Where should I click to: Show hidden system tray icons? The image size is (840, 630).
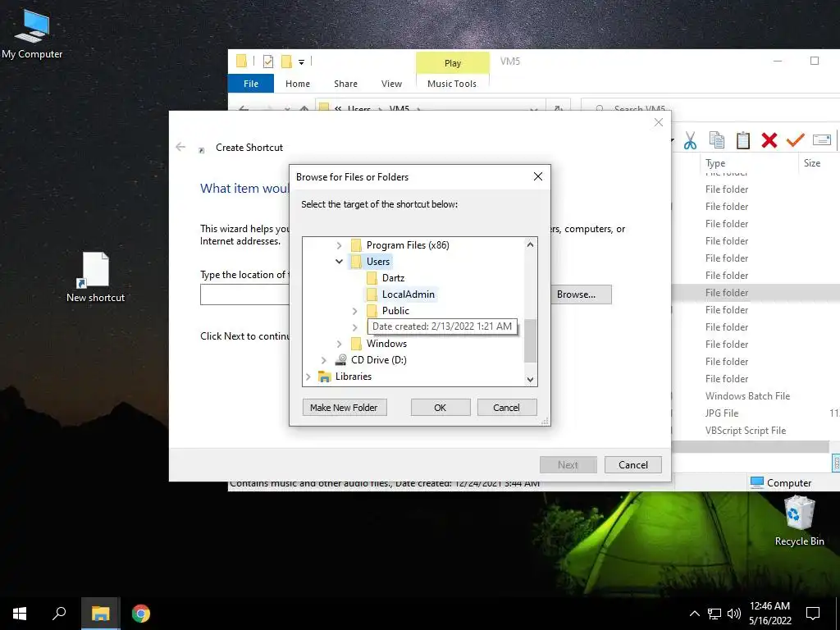tap(694, 614)
